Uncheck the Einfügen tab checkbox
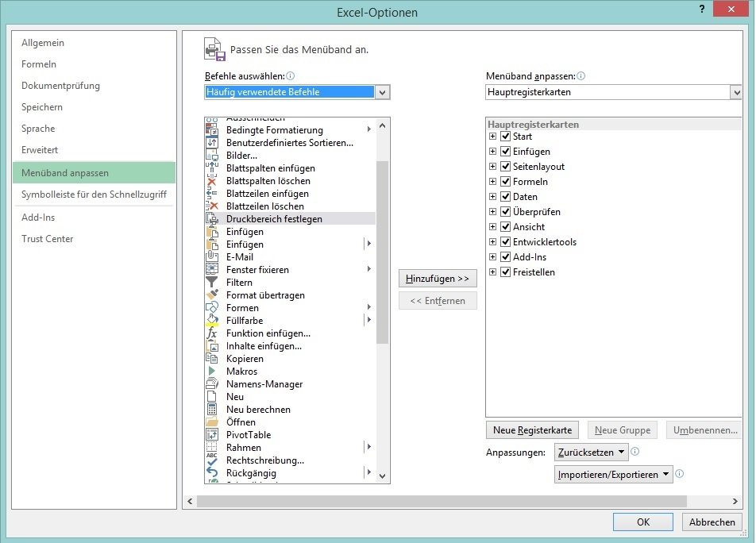The image size is (756, 543). click(x=505, y=152)
